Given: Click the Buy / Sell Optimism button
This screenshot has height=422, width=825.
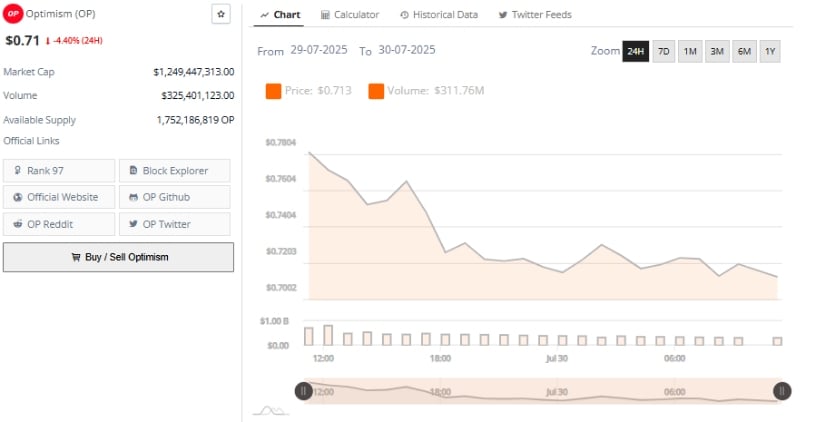Looking at the screenshot, I should pyautogui.click(x=118, y=257).
